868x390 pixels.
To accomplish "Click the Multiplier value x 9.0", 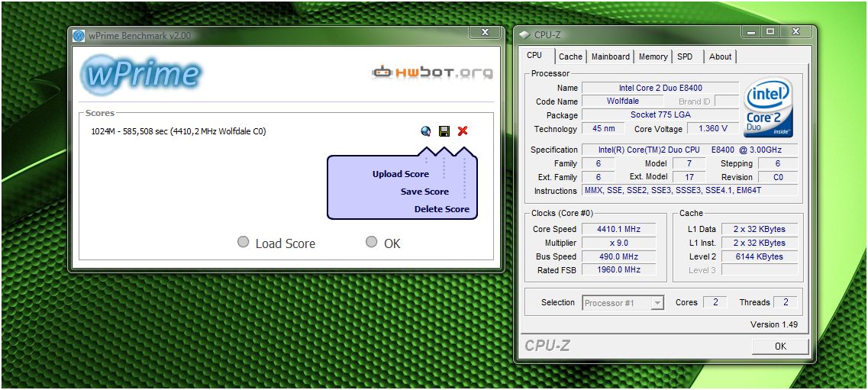I will tap(619, 243).
